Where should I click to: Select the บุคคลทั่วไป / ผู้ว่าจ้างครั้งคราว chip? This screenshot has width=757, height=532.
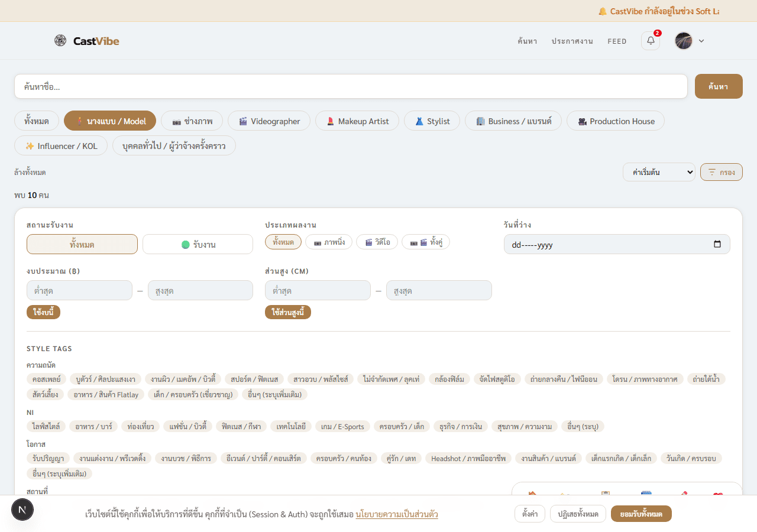[174, 145]
